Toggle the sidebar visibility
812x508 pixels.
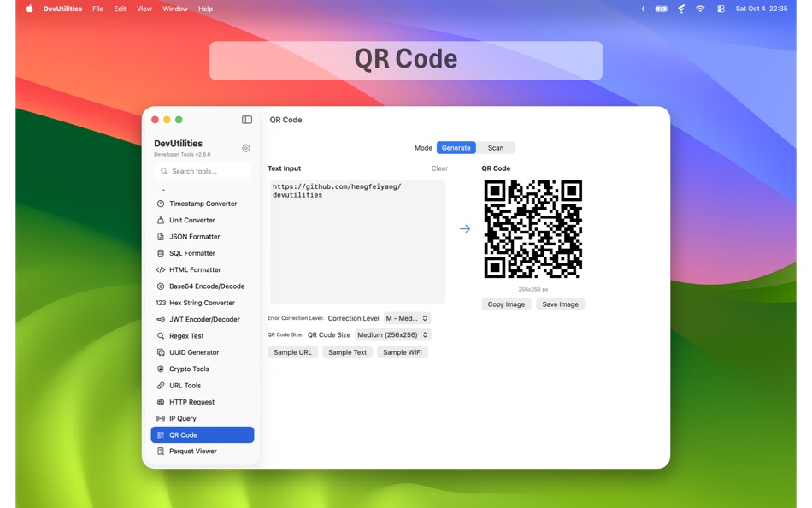point(247,119)
